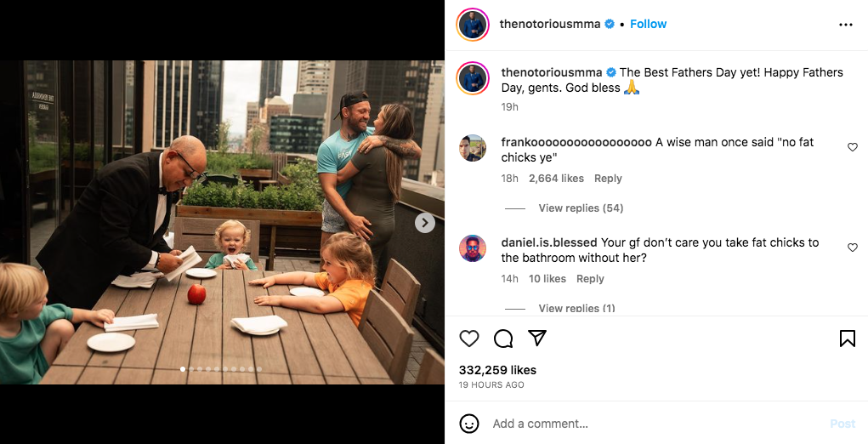The width and height of the screenshot is (868, 444).
Task: Open the emoji picker smiley icon
Action: pos(469,424)
